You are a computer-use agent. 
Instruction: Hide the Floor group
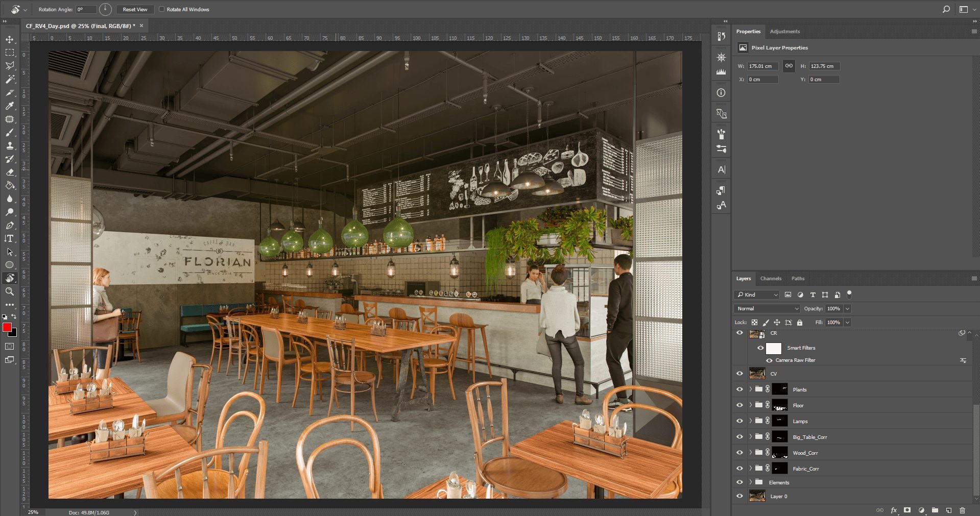(x=739, y=405)
